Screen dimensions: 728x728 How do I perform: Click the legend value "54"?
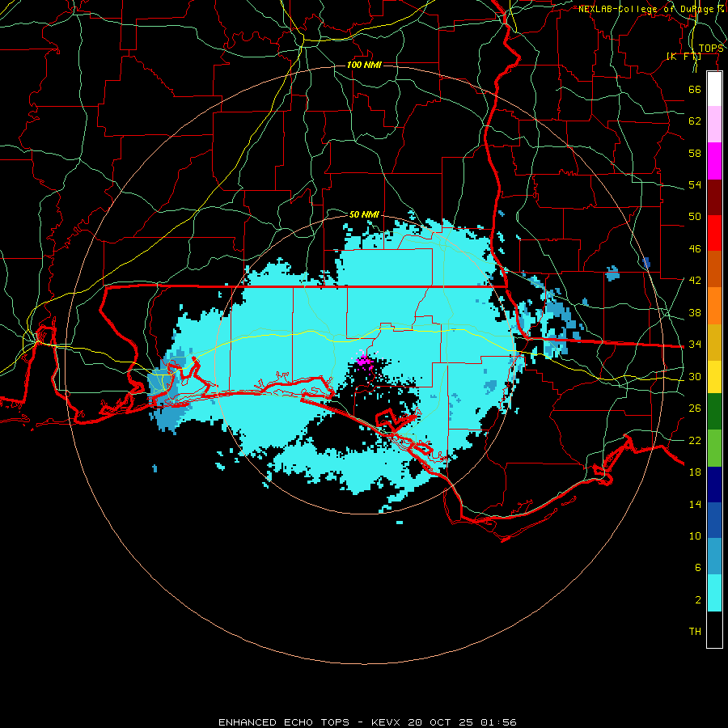click(x=695, y=184)
